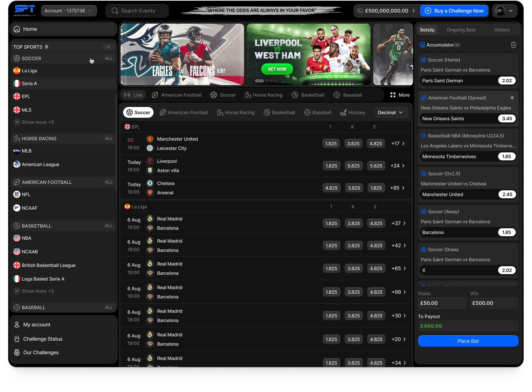Select the 5.825 draw odds for Liverpool vs Aston Villa
Screen dimensions: 532x392
point(353,166)
